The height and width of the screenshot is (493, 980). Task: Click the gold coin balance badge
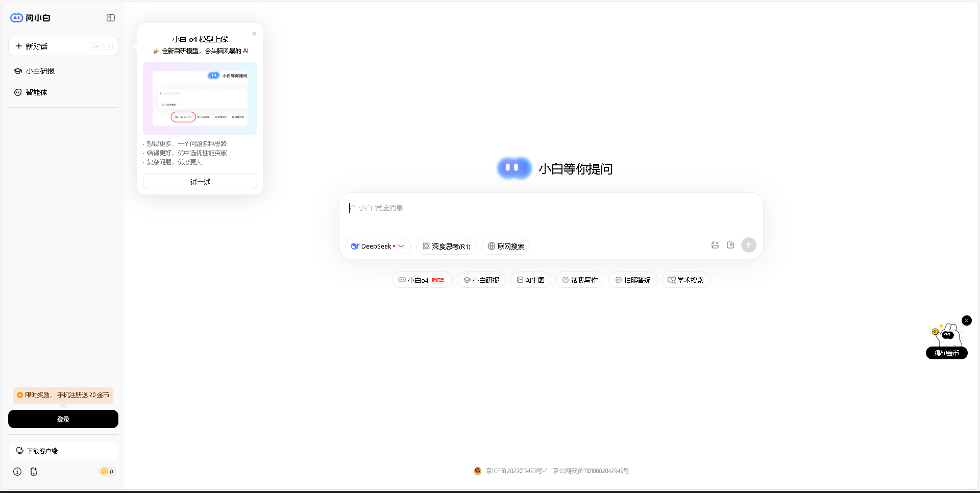pos(106,472)
